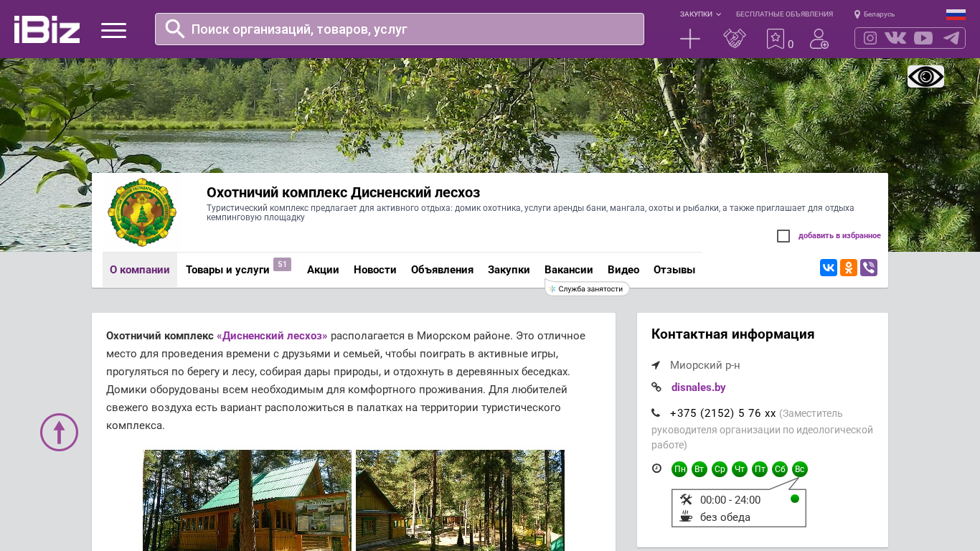Select the Пн day circle

pos(679,469)
